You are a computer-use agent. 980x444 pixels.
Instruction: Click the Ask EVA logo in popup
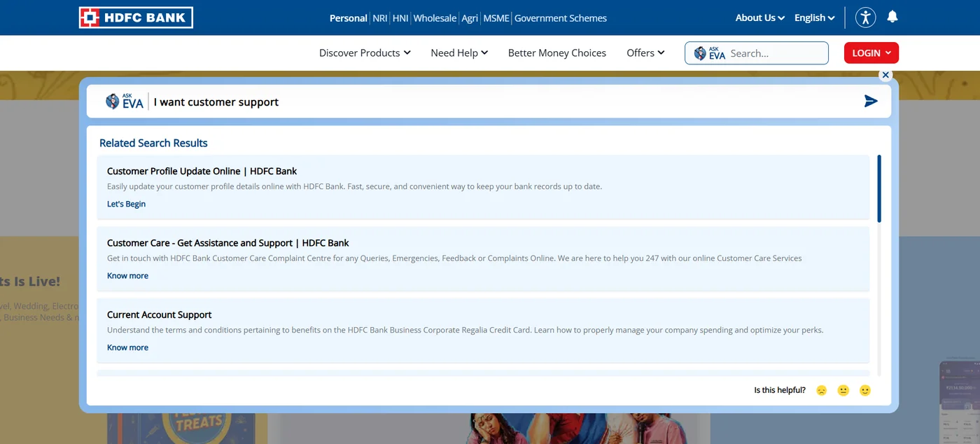tap(125, 102)
